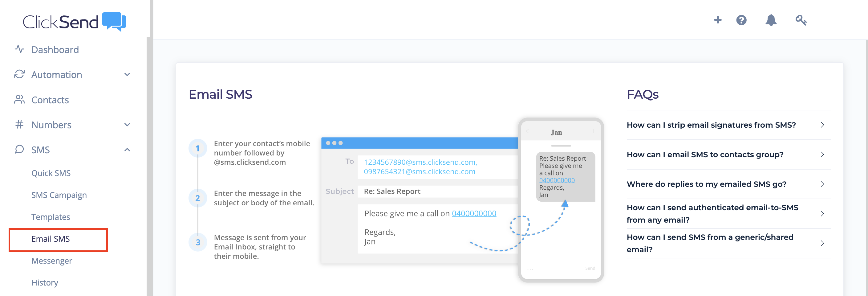Open the help question mark icon

click(741, 20)
